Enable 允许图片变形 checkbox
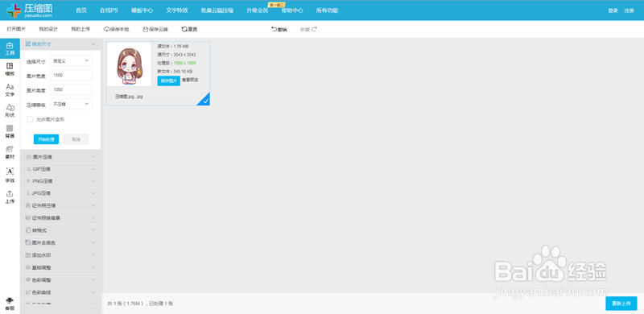 [30, 120]
